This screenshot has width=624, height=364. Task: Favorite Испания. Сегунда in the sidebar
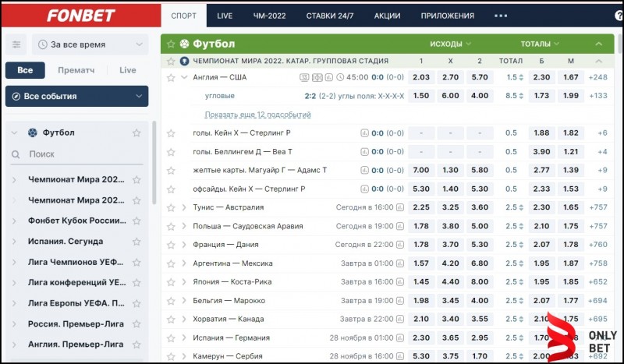click(x=136, y=242)
